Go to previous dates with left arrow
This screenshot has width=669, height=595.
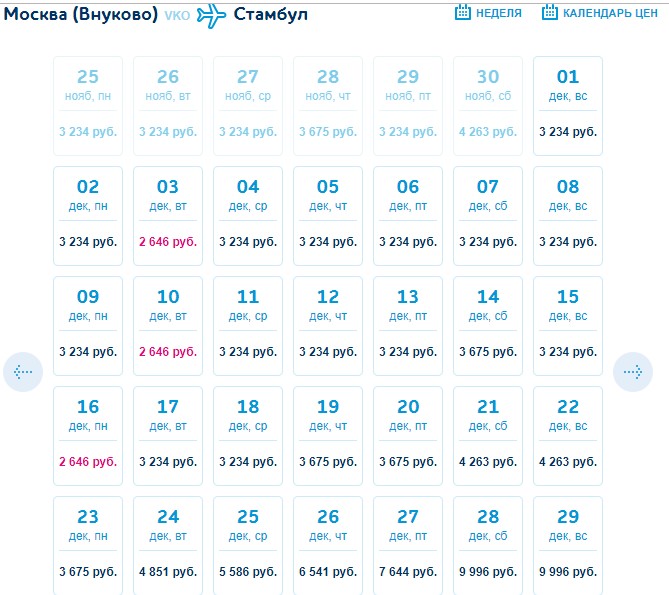(x=23, y=372)
